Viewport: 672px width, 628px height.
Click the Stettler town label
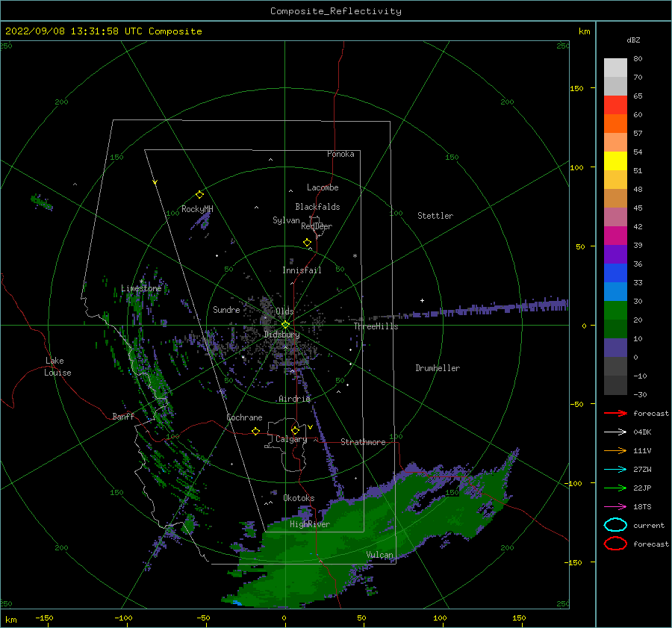tap(435, 216)
